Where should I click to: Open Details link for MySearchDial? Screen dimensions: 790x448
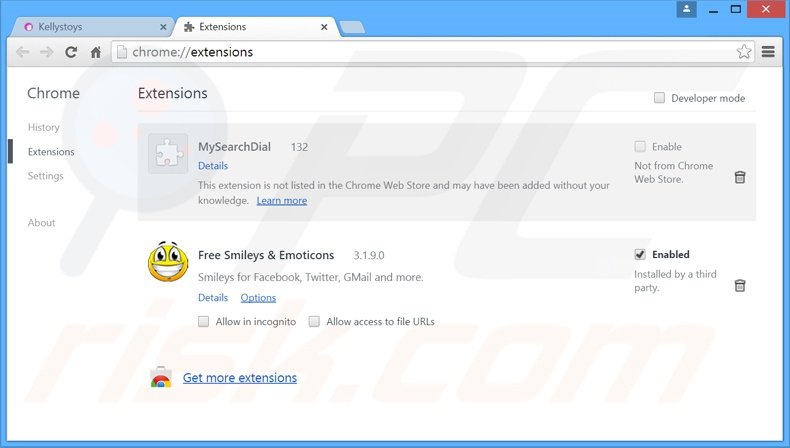pos(213,166)
